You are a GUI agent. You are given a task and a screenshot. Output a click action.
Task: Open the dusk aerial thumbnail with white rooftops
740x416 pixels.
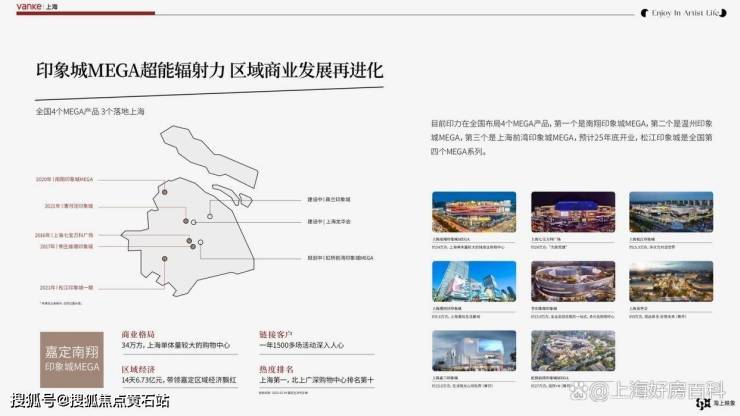[671, 212]
